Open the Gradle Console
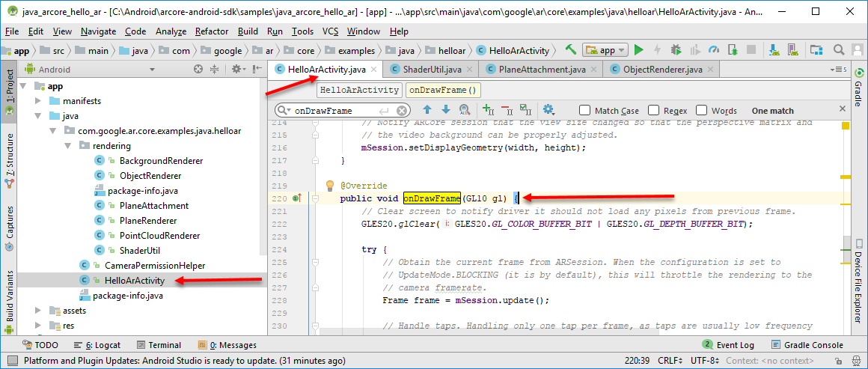The height and width of the screenshot is (369, 868). tap(807, 345)
